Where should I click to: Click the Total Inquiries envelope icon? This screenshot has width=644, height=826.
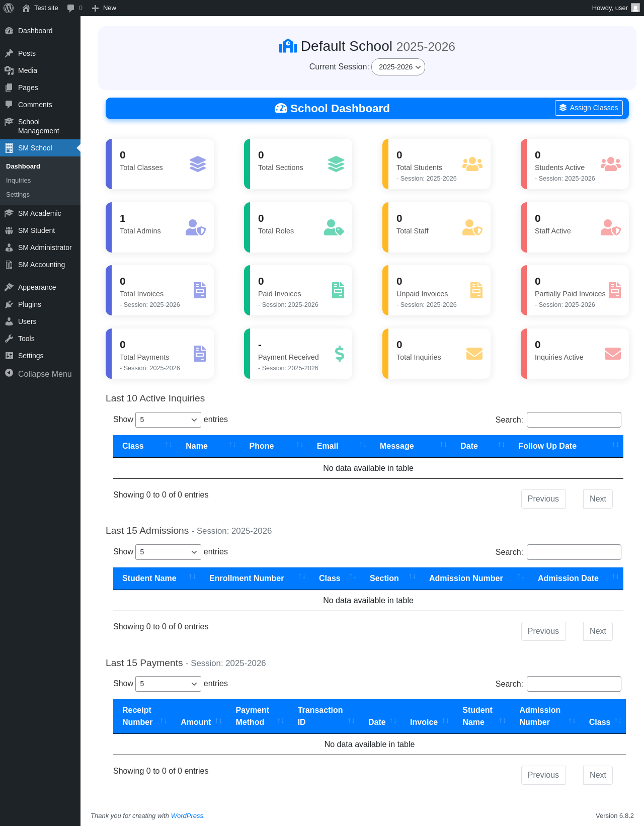474,354
